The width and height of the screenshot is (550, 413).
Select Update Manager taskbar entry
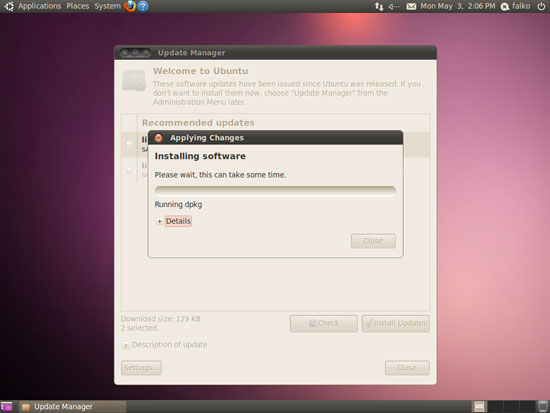pos(73,407)
